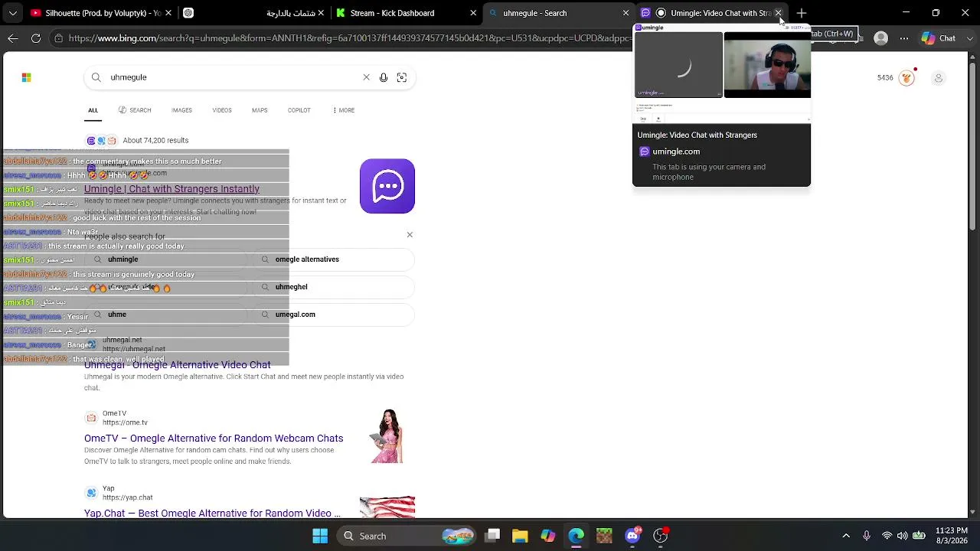Click the purple Umingle chat bubble logo
The width and height of the screenshot is (980, 551).
pos(387,186)
